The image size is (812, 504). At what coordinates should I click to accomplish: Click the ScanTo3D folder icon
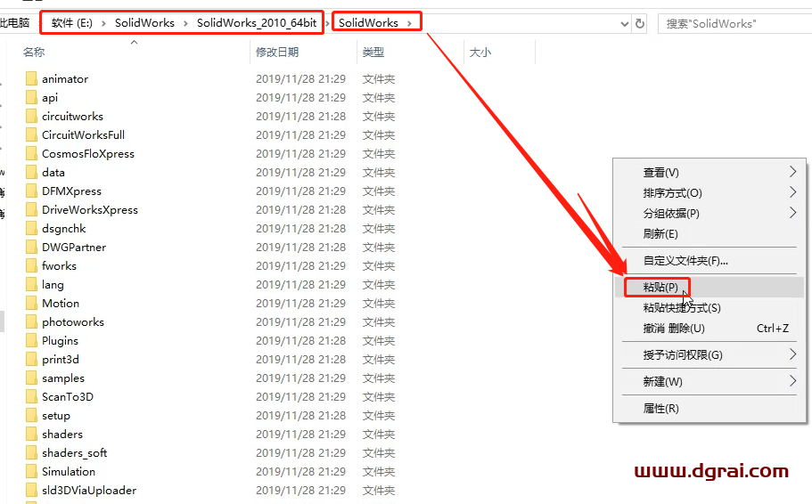31,396
